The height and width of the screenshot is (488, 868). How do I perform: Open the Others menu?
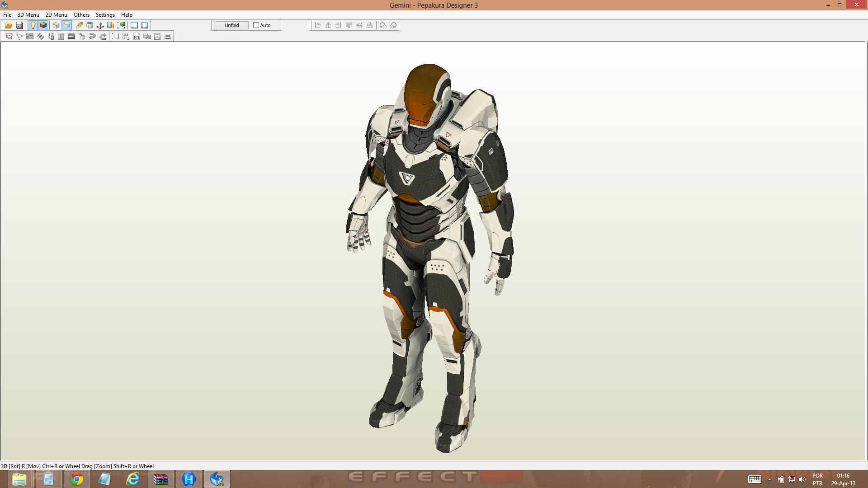tap(82, 15)
